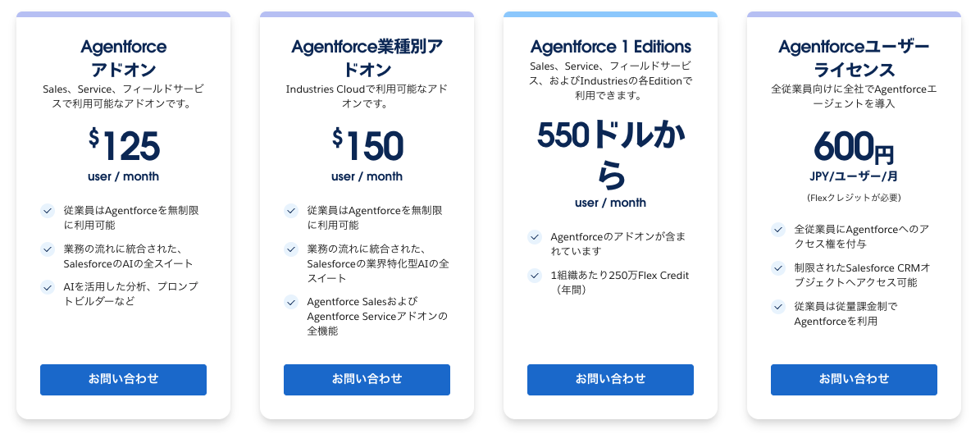Click お問い合わせ button under Agentforceユーザーライセンス
This screenshot has height=434, width=980.
(854, 380)
